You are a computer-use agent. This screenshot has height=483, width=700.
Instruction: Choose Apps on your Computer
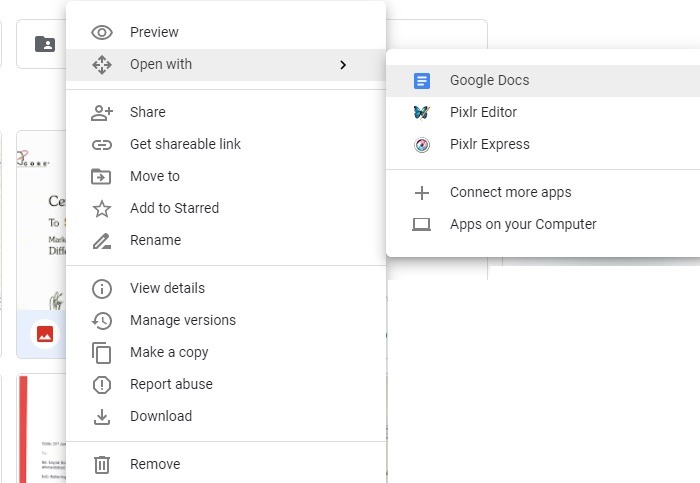543,225
